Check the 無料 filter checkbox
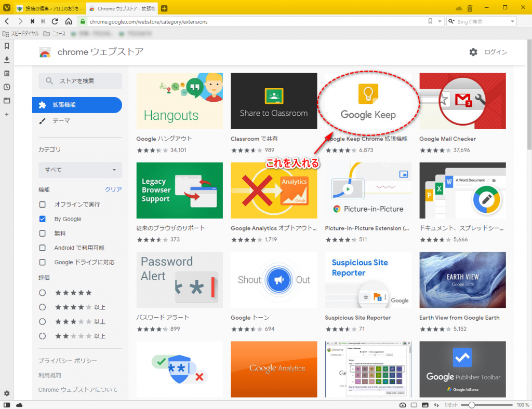 [x=43, y=234]
